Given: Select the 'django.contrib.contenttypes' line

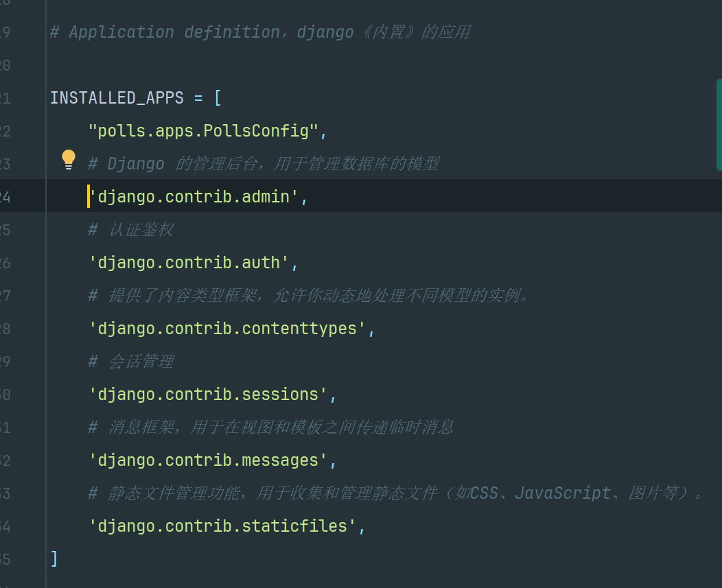Looking at the screenshot, I should tap(227, 329).
